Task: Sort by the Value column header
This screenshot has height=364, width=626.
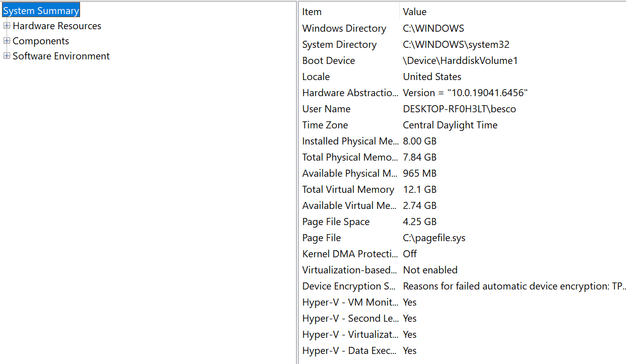Action: click(x=513, y=12)
